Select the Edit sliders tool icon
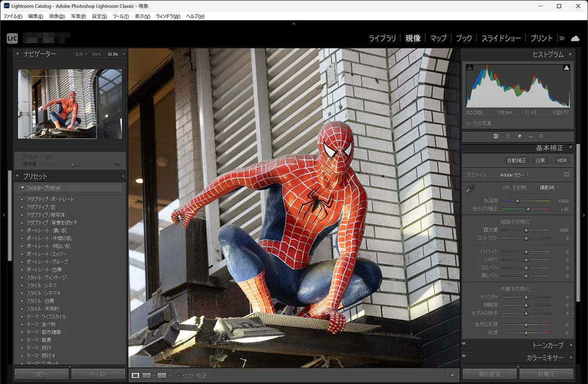The width and height of the screenshot is (588, 384). (496, 136)
